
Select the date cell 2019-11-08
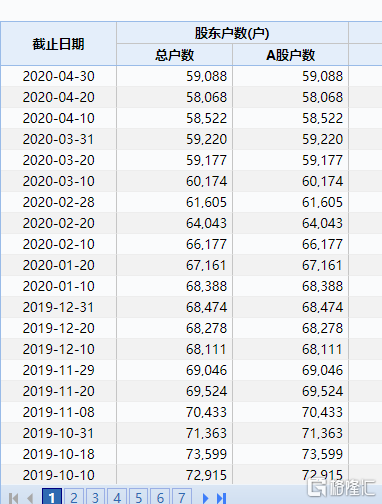[x=59, y=412]
